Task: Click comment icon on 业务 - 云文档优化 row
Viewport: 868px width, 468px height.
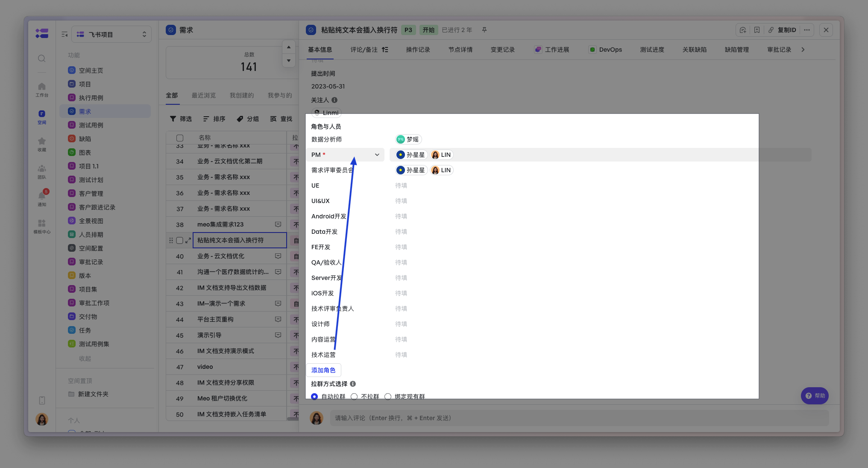Action: tap(278, 256)
